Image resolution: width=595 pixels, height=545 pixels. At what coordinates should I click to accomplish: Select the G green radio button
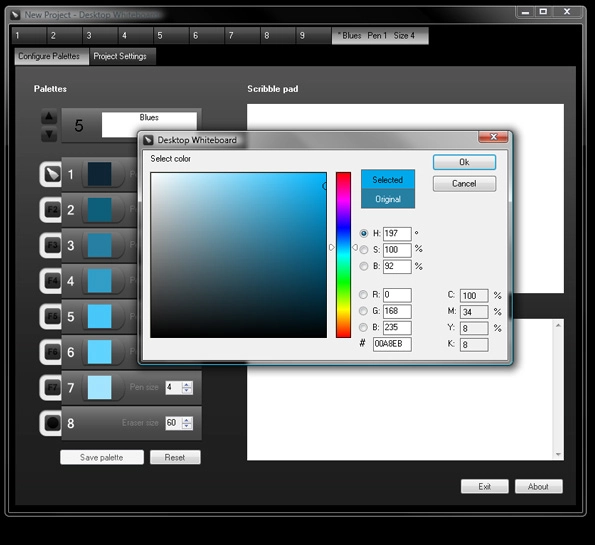tap(363, 311)
